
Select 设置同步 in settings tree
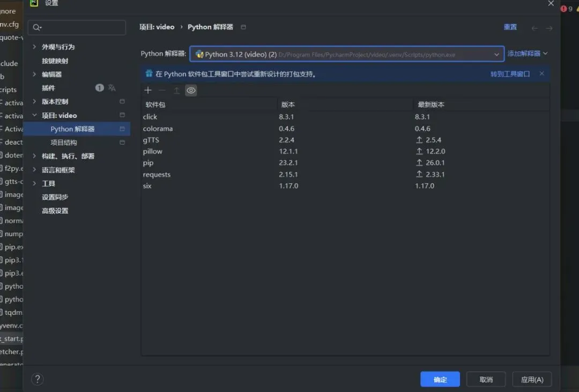click(55, 197)
